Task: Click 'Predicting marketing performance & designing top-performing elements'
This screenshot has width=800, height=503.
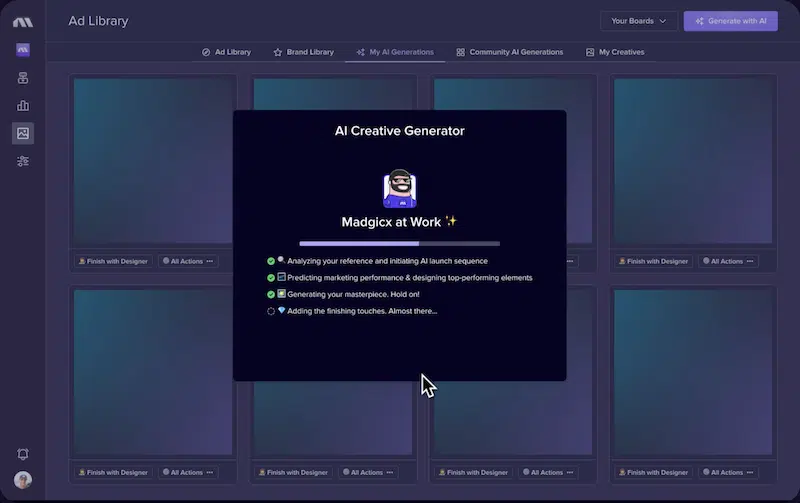Action: click(x=410, y=278)
